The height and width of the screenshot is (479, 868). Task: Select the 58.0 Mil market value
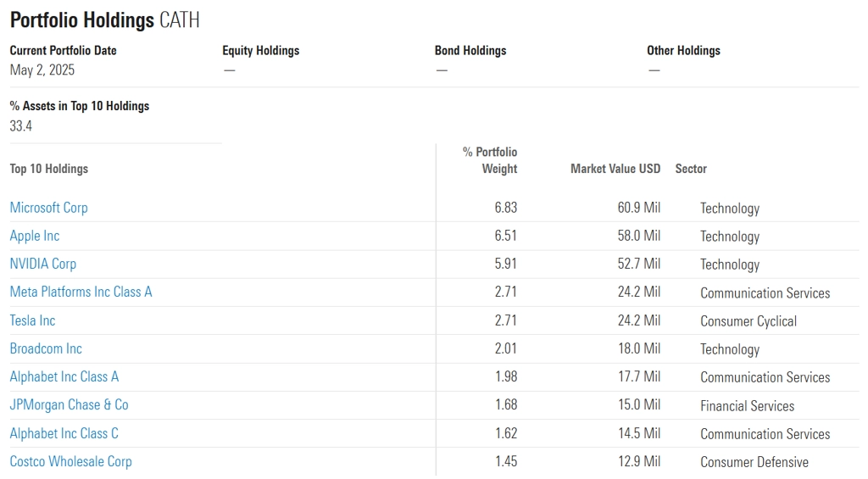click(x=639, y=236)
